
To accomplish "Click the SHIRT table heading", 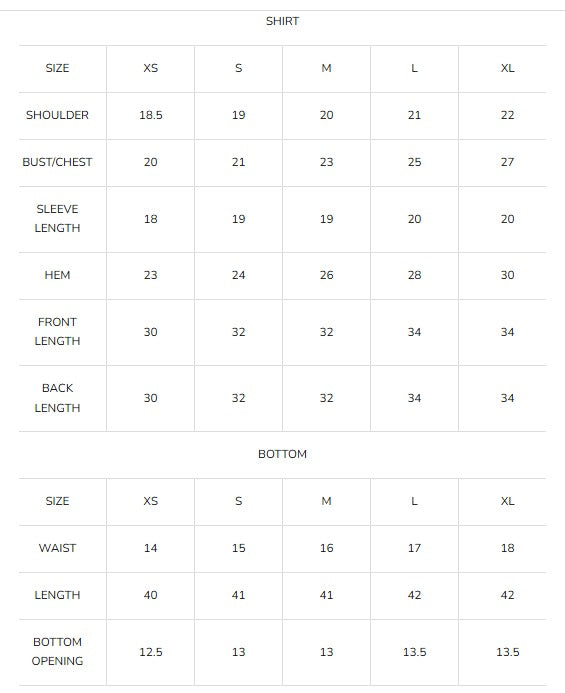I will point(282,21).
